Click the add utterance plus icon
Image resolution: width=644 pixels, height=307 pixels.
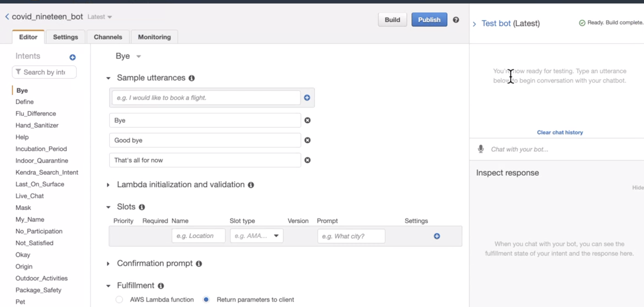(307, 98)
